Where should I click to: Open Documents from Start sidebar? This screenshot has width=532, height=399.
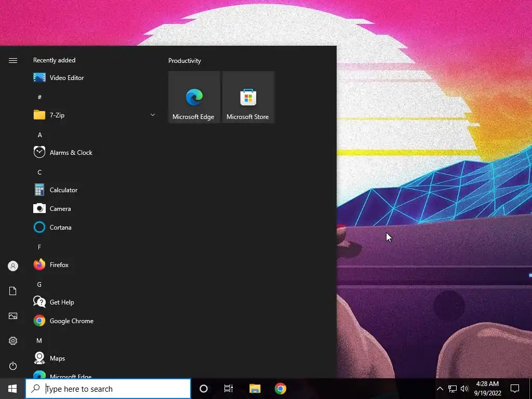pos(13,291)
